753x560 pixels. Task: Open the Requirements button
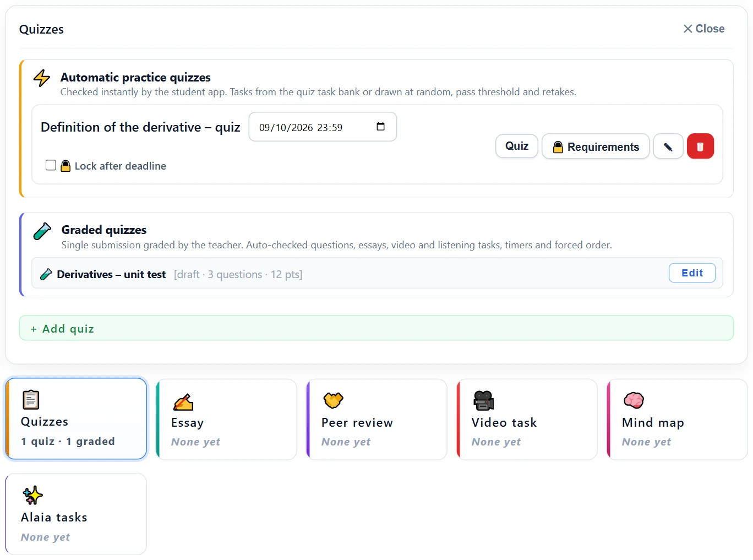(x=596, y=146)
